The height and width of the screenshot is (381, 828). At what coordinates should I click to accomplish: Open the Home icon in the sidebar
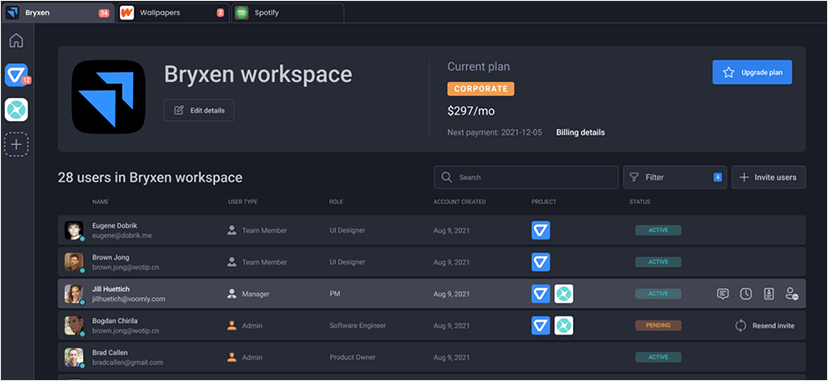point(16,40)
